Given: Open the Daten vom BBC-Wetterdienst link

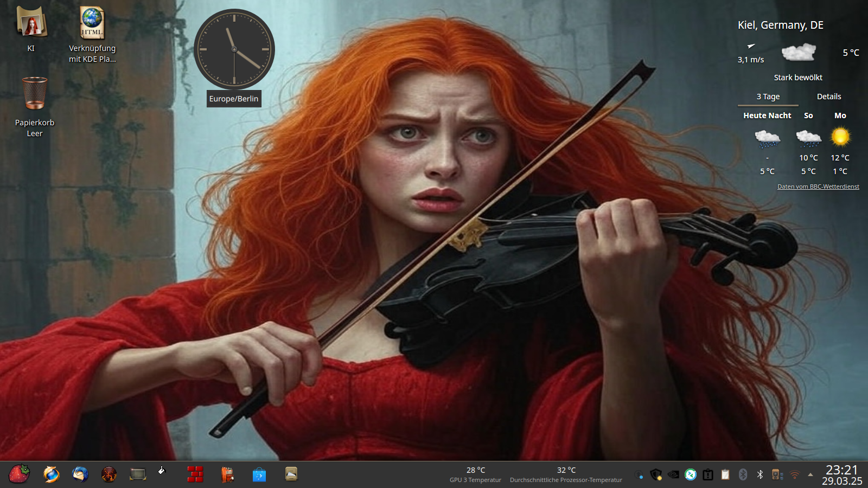Looking at the screenshot, I should (x=818, y=187).
